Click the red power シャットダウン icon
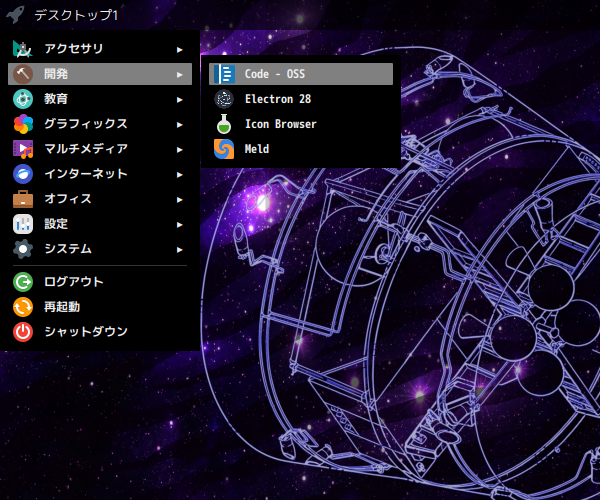The width and height of the screenshot is (600, 500). pyautogui.click(x=23, y=332)
